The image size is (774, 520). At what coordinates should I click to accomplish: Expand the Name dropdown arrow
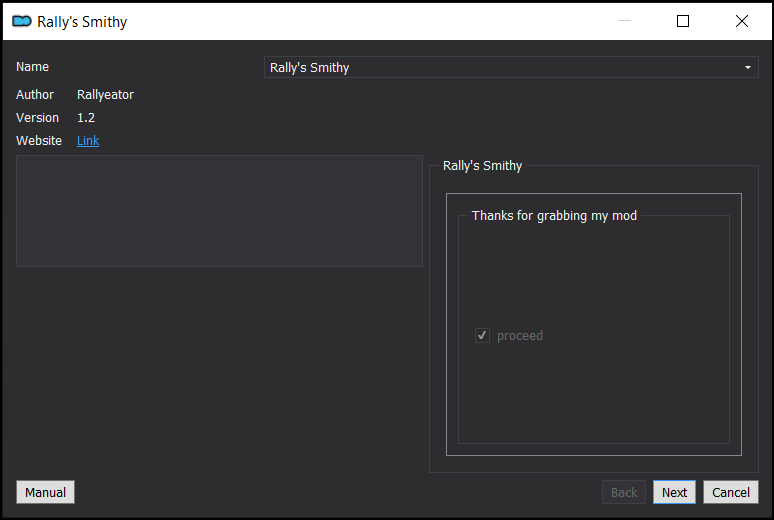747,68
